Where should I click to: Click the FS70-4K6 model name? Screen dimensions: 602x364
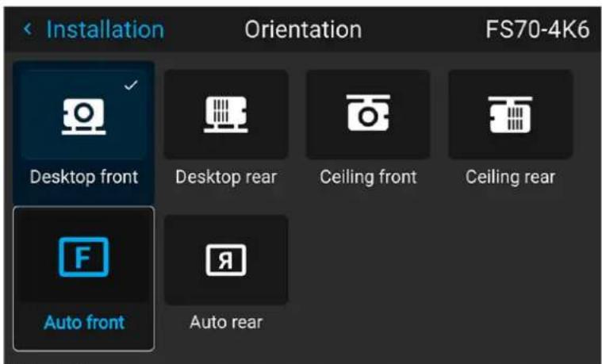[537, 29]
